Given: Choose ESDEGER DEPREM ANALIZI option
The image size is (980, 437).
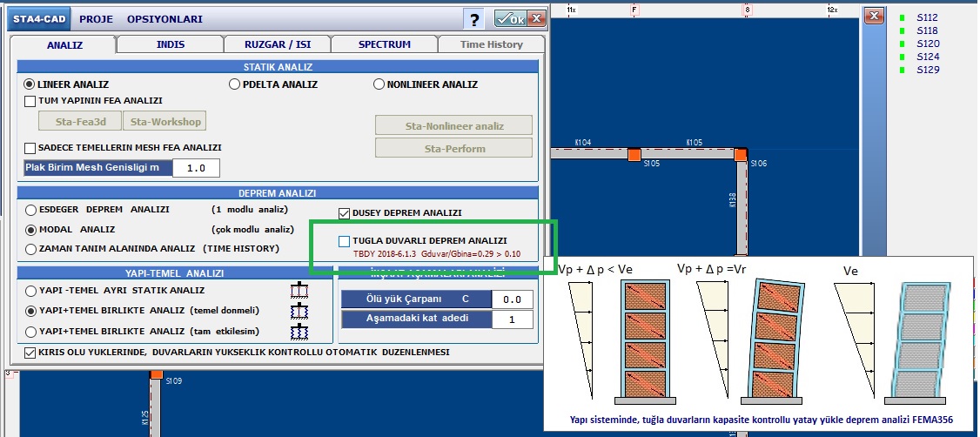Looking at the screenshot, I should [31, 210].
